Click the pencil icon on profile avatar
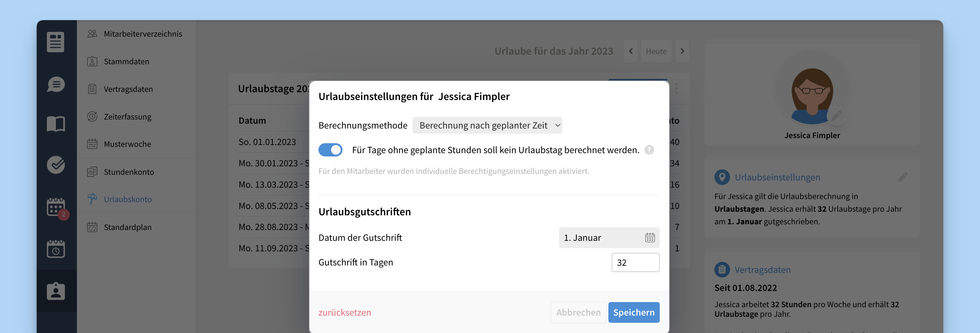This screenshot has width=980, height=333. pos(836,116)
